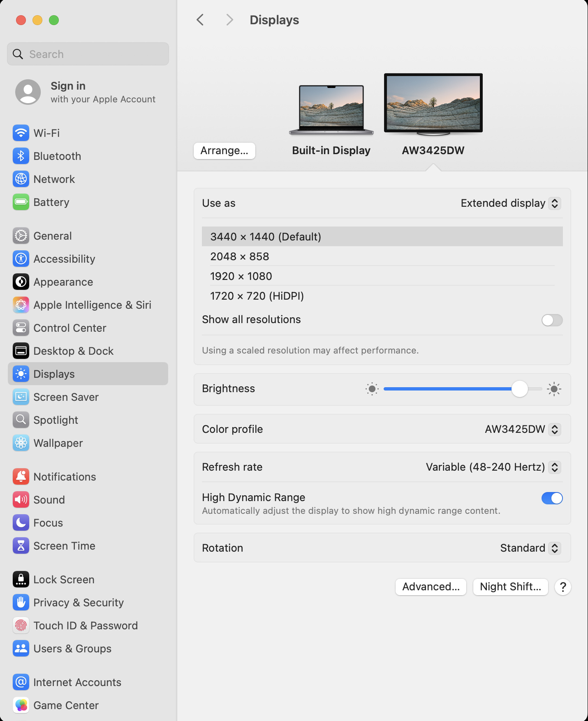This screenshot has height=721, width=588.
Task: Open the Focus moon icon
Action: point(21,522)
